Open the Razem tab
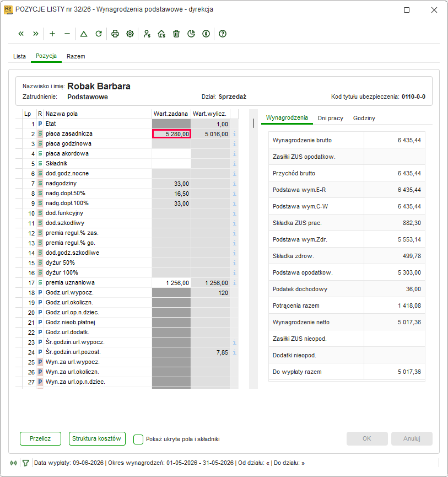 [76, 56]
